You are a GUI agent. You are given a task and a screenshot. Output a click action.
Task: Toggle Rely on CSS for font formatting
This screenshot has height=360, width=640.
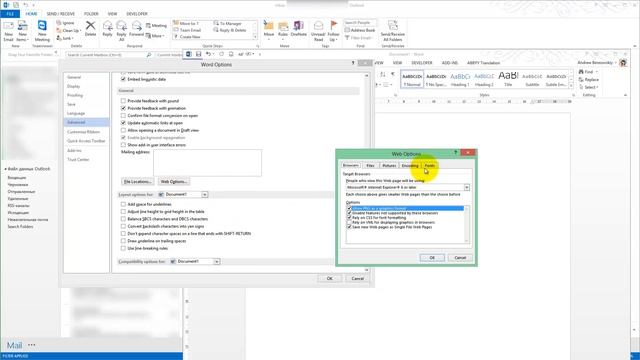(349, 218)
